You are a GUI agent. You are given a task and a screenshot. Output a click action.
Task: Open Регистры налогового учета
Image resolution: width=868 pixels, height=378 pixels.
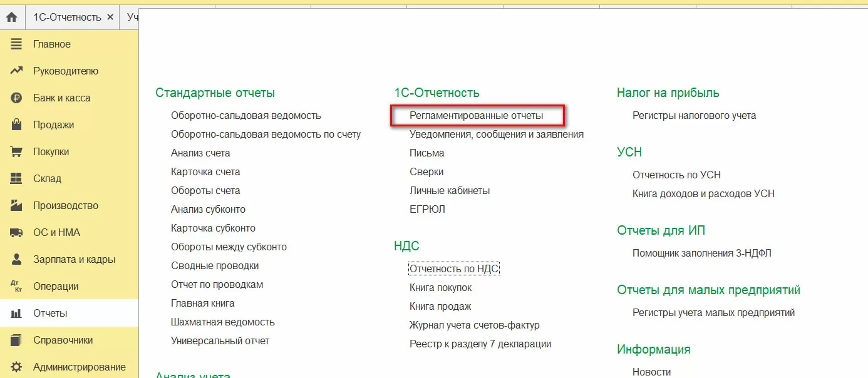[695, 116]
